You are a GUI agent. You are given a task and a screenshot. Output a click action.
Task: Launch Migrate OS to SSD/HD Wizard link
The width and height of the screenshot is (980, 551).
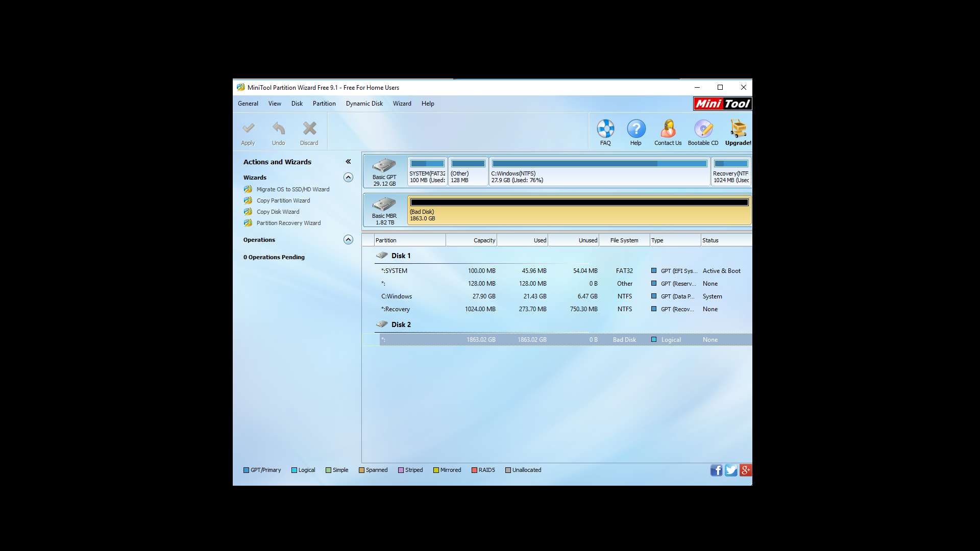pos(293,189)
